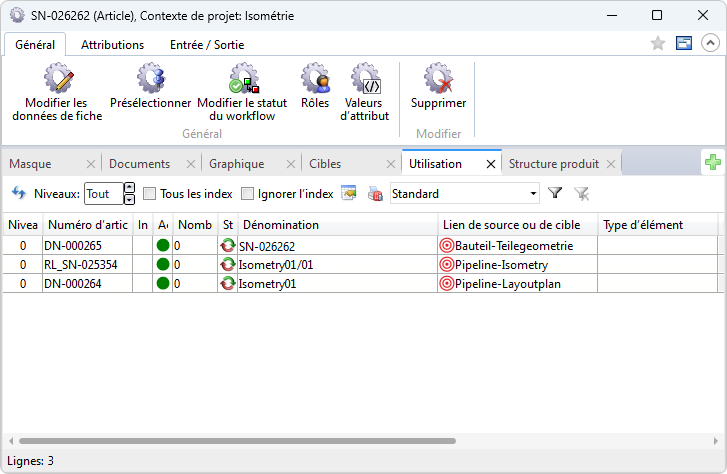This screenshot has height=474, width=727.
Task: Enable the Ignorer l'index checkbox
Action: pos(248,193)
